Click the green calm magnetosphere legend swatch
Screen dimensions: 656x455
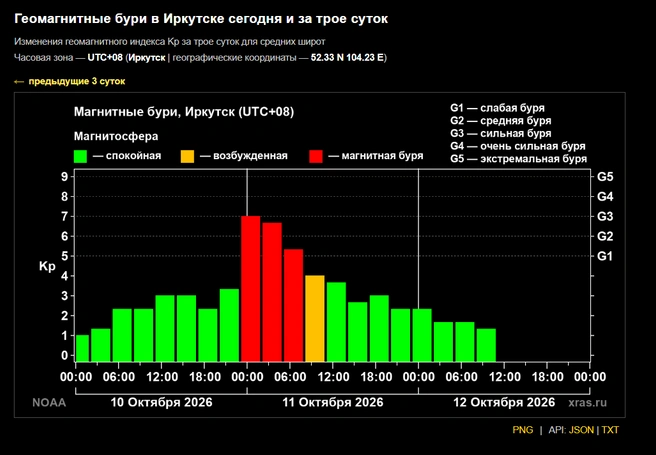80,156
